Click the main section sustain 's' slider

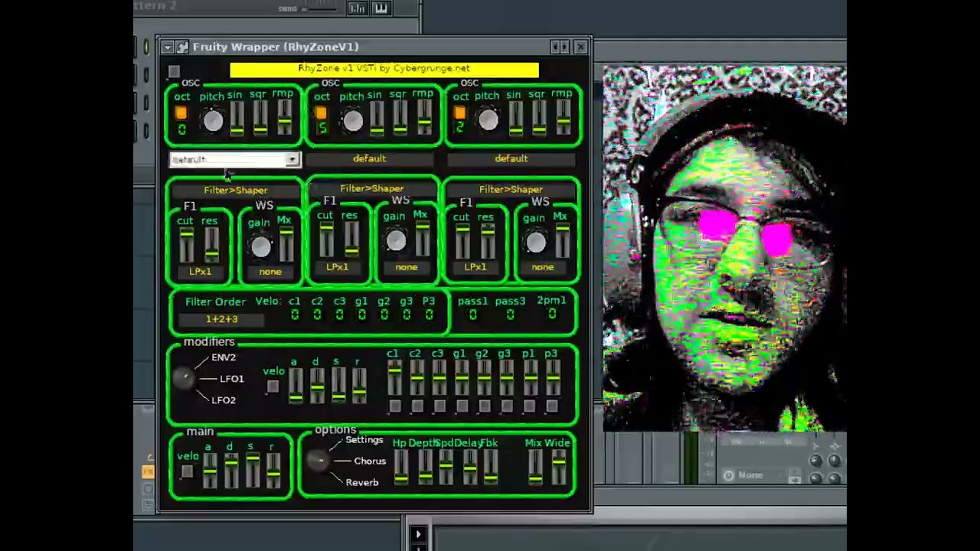point(252,470)
